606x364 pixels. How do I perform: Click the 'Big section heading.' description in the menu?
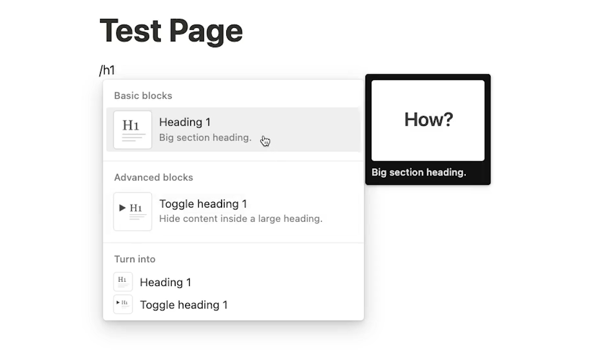click(205, 137)
